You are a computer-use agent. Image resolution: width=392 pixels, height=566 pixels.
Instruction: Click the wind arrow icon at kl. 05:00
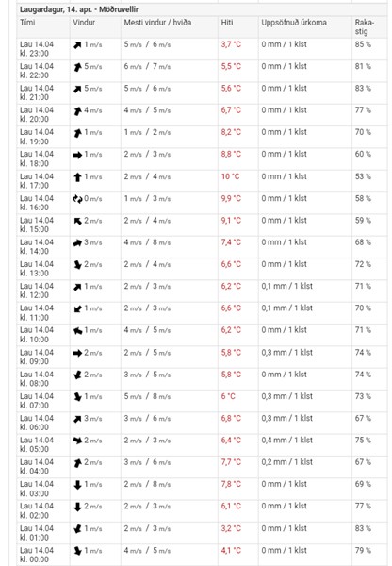(77, 441)
